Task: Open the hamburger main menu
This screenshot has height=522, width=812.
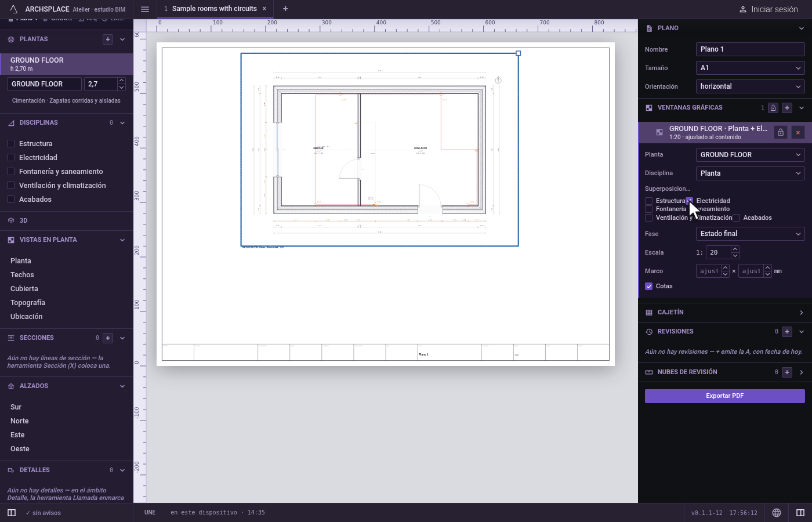Action: pyautogui.click(x=145, y=9)
